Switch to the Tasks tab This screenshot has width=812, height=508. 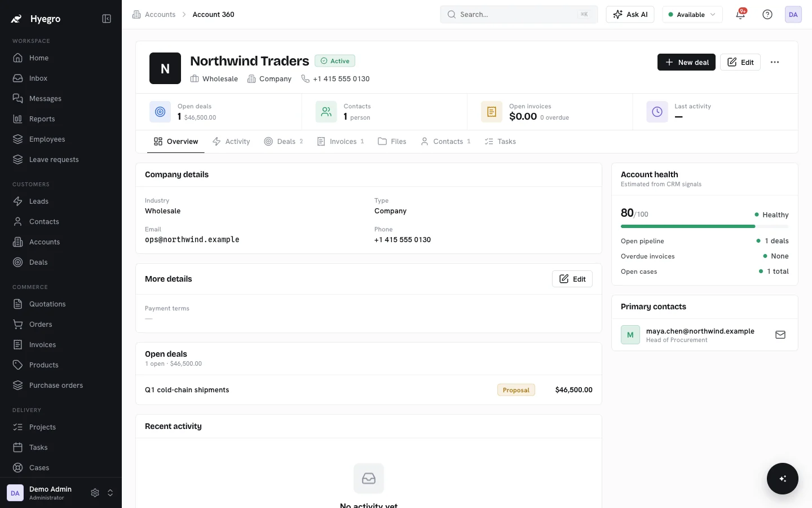tap(500, 142)
